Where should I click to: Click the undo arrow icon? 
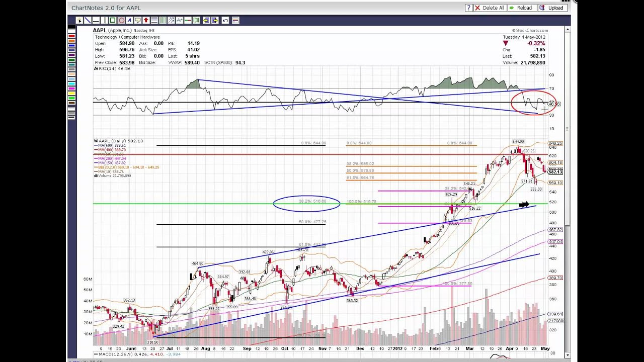225,20
